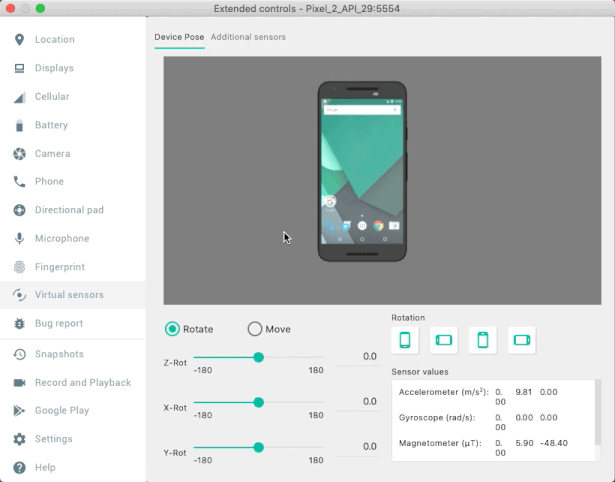
Task: Rotate device to reverse landscape orientation
Action: pos(522,340)
